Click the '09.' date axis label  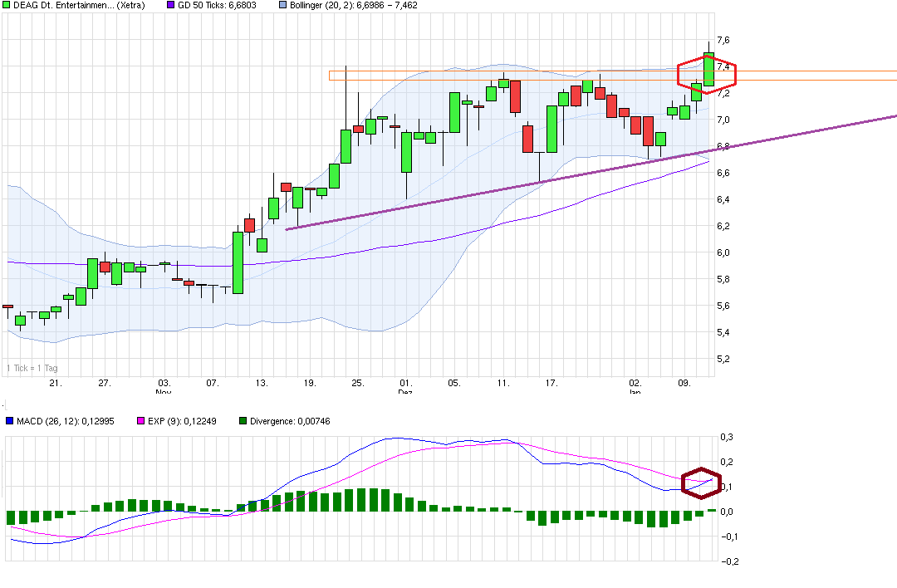684,383
